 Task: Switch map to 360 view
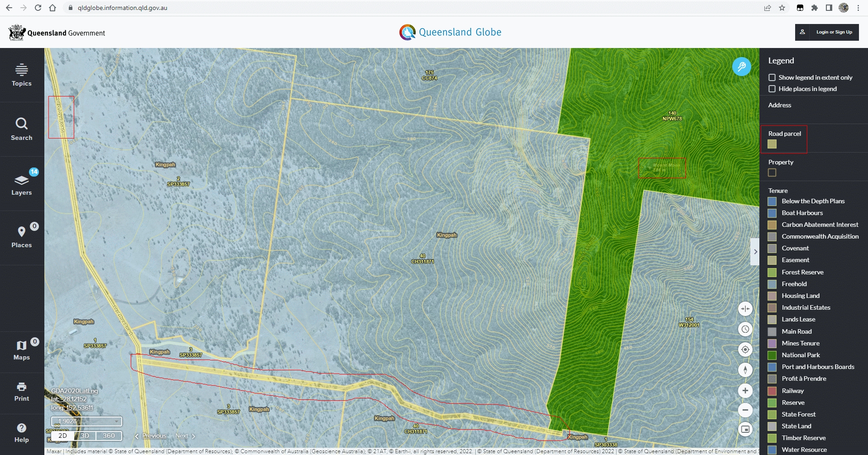click(109, 436)
